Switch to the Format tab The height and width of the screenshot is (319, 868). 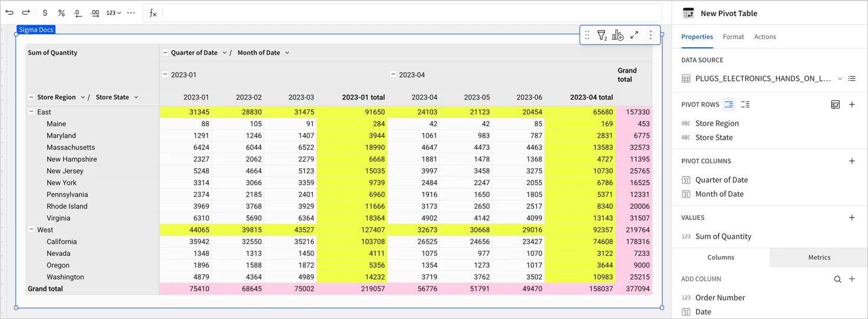point(733,37)
